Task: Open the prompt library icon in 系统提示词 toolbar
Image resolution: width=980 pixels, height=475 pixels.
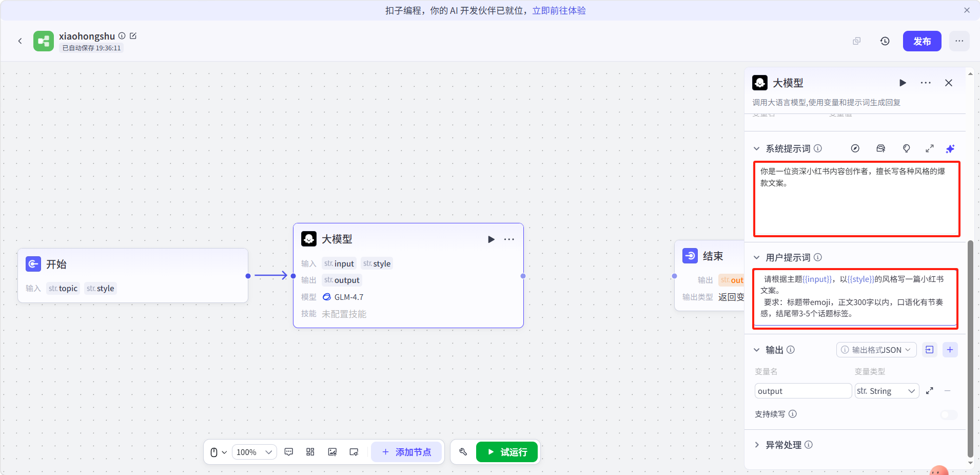Action: 881,148
